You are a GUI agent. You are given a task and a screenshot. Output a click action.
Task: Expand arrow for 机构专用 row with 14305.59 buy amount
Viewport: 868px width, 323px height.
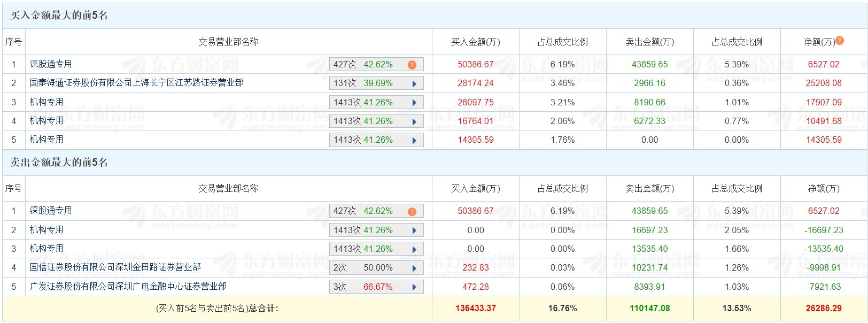pyautogui.click(x=414, y=140)
